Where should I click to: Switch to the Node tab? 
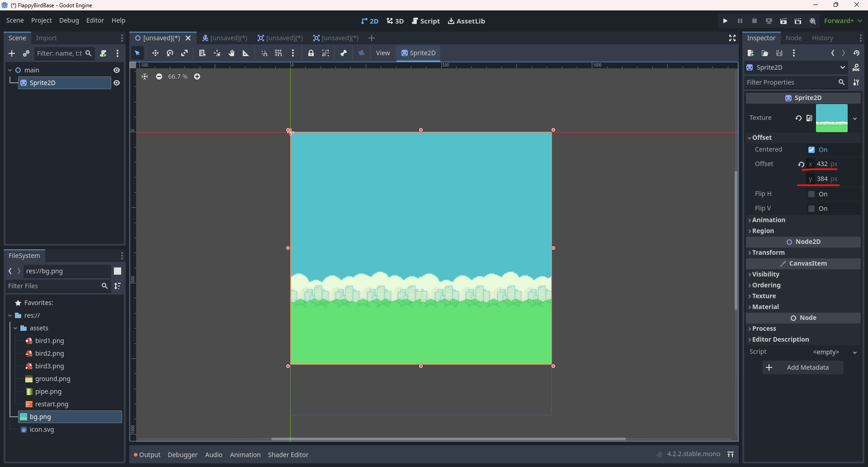(793, 38)
